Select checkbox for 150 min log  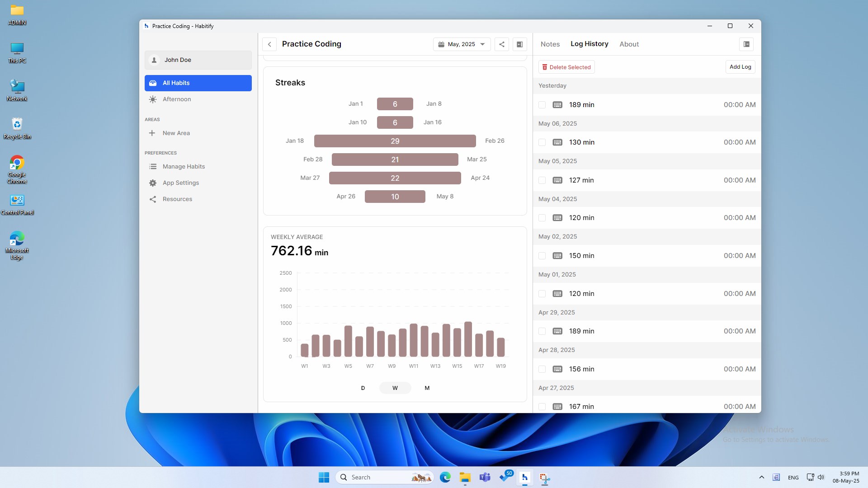[542, 256]
